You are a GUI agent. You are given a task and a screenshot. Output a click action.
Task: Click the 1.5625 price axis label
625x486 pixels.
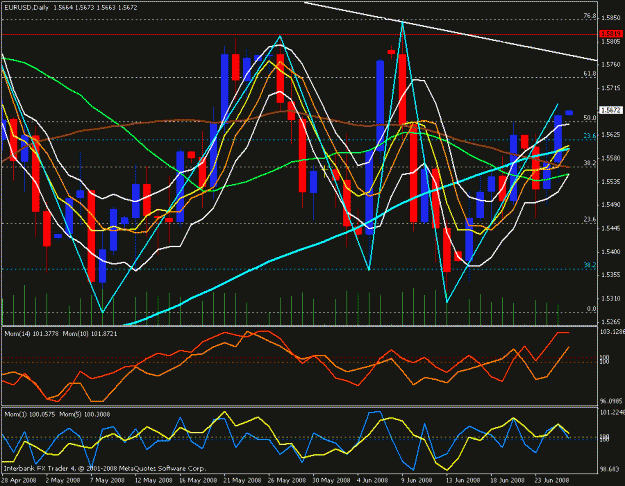[610, 135]
